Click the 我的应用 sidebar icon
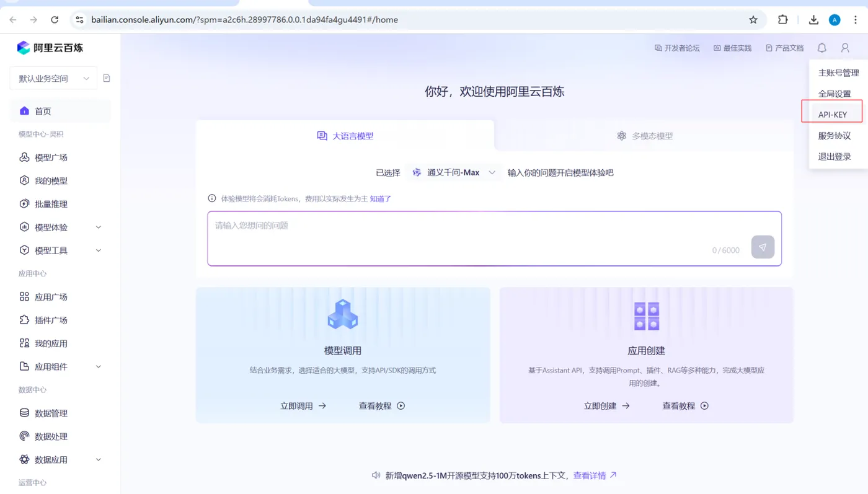 (x=24, y=343)
